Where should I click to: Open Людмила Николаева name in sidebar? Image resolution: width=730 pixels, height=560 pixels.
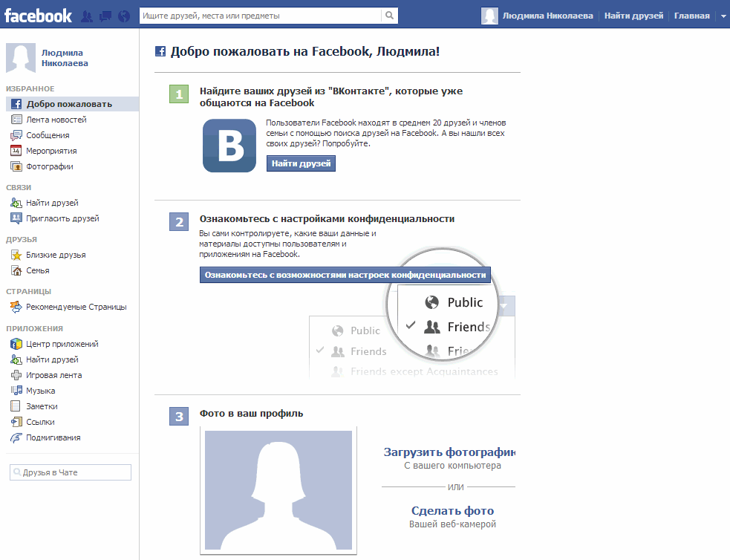pos(65,58)
